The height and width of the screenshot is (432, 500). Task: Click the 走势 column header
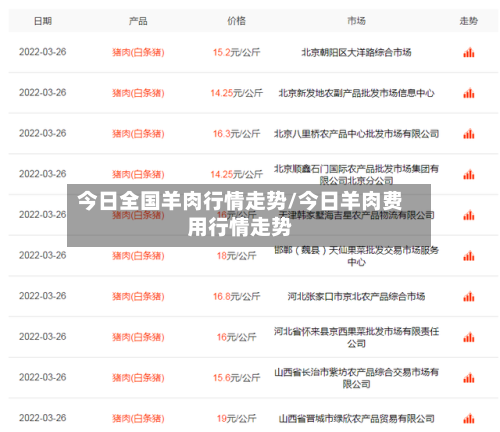468,21
